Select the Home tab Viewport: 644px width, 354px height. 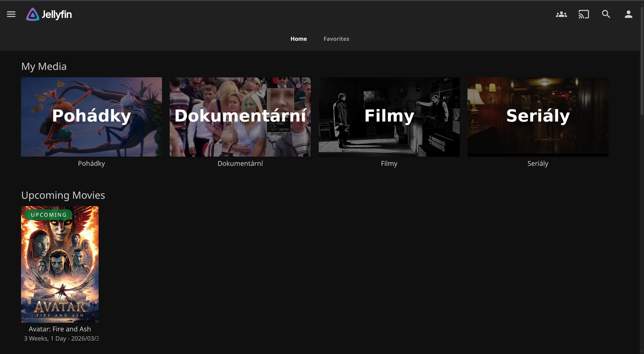[298, 39]
